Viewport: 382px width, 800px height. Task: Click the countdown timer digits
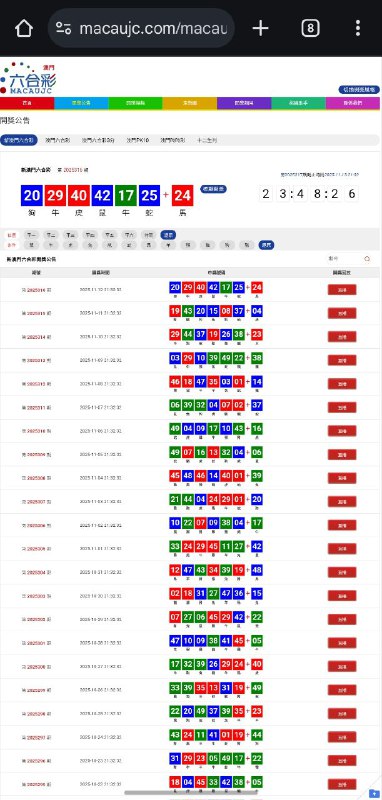309,194
